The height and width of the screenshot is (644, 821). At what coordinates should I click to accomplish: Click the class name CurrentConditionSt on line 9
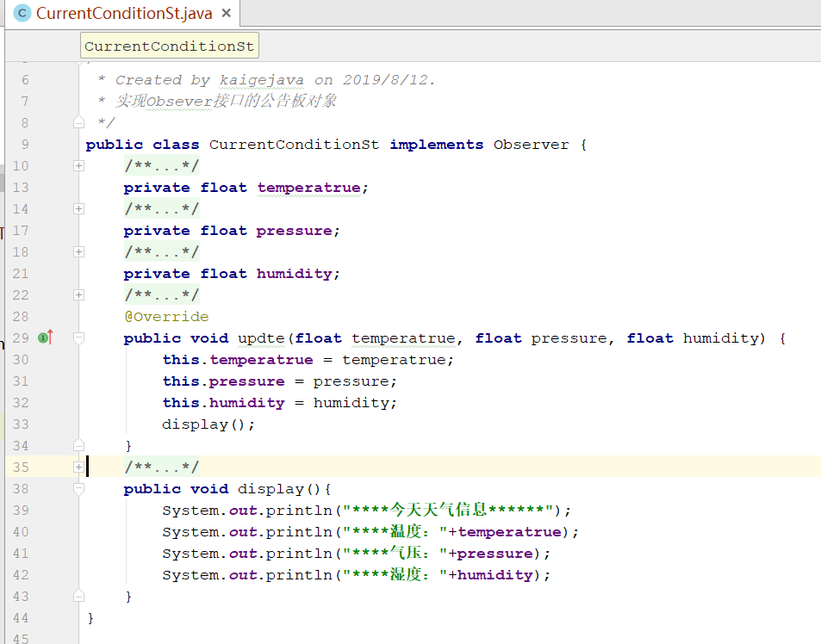click(x=294, y=145)
